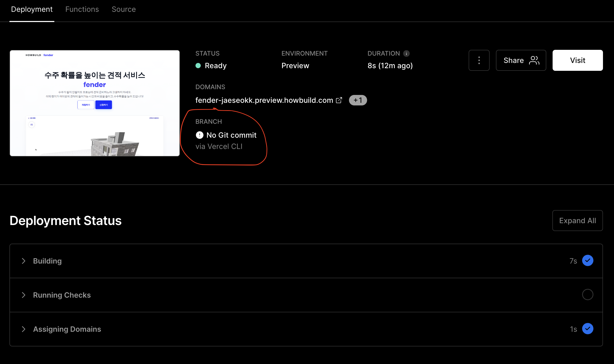Viewport: 614px width, 364px height.
Task: Expand the Assigning Domains section
Action: tap(24, 329)
